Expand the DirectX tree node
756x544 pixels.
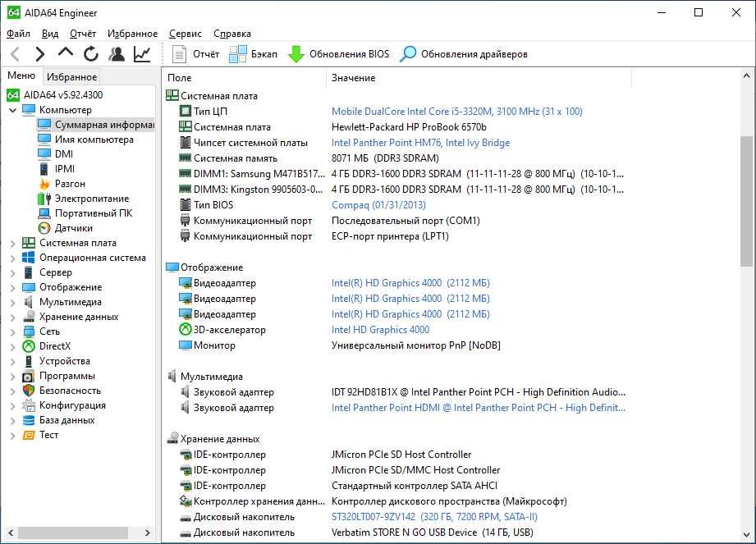tap(13, 347)
